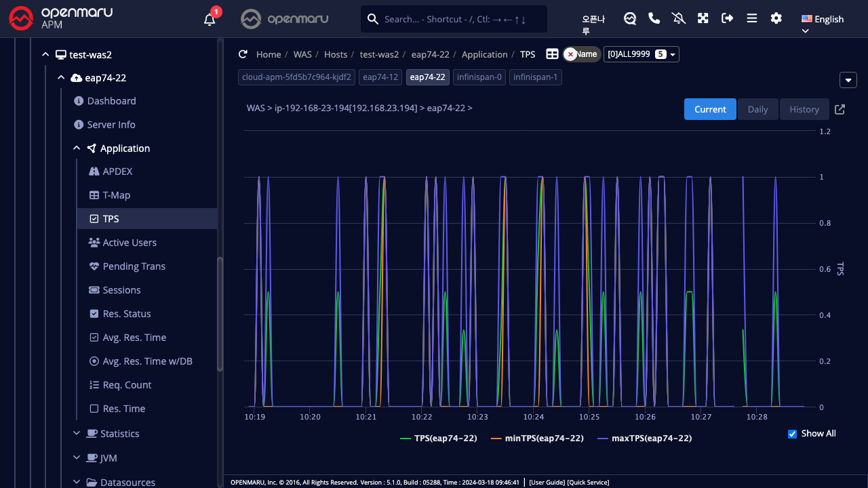Screen dimensions: 868x488
Task: Click the logout icon in header
Action: [728, 18]
